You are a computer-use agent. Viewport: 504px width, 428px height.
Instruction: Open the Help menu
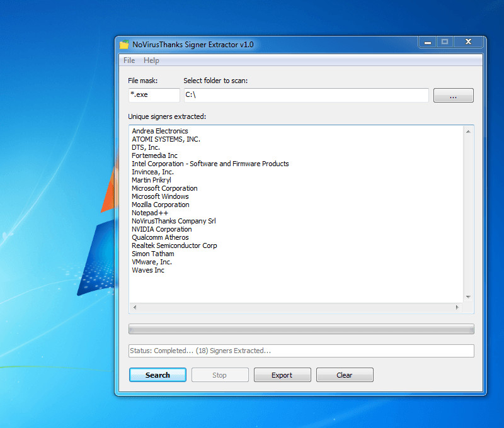click(151, 60)
